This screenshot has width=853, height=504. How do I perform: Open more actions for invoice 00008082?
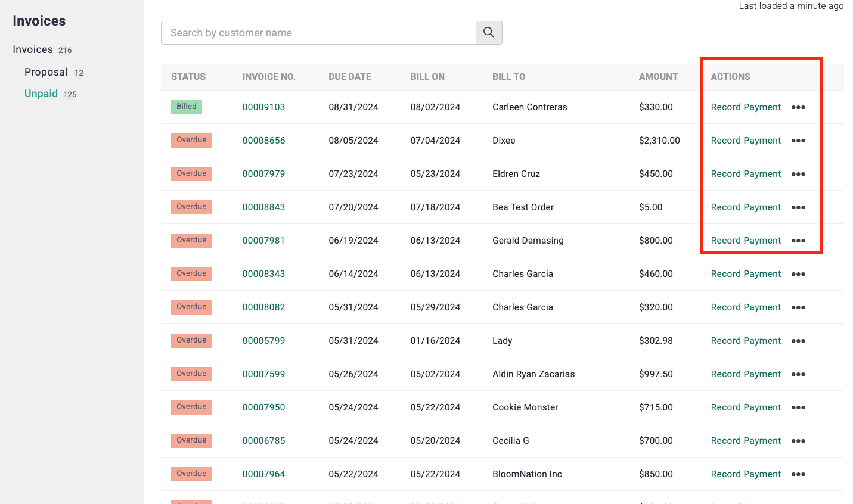798,307
